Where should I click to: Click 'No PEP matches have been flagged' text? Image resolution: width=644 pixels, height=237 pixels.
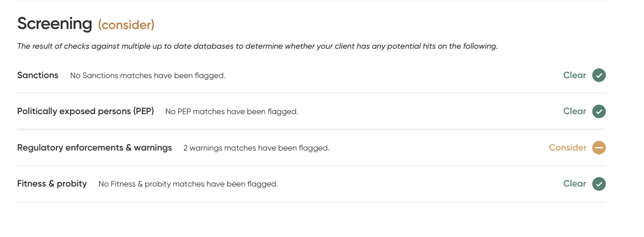(232, 112)
